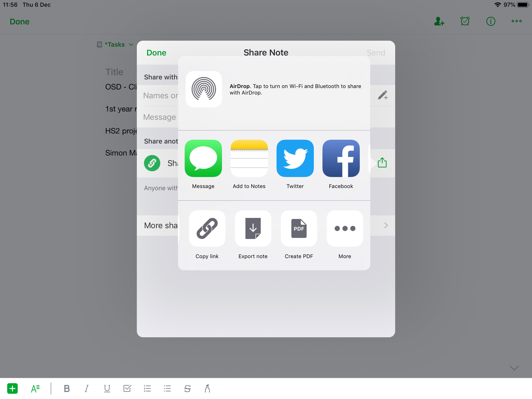The width and height of the screenshot is (532, 399).
Task: Share the note on Facebook
Action: [341, 158]
